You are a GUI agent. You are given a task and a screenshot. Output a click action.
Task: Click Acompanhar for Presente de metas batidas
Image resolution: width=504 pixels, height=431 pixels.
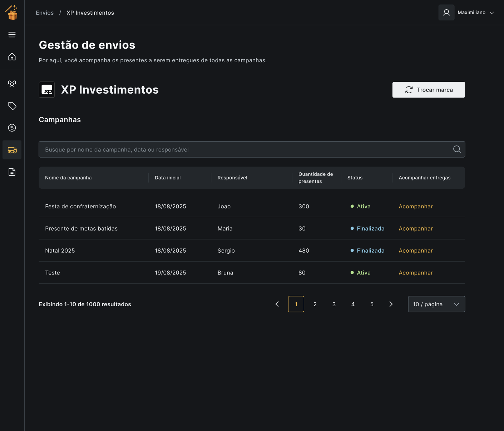416,228
